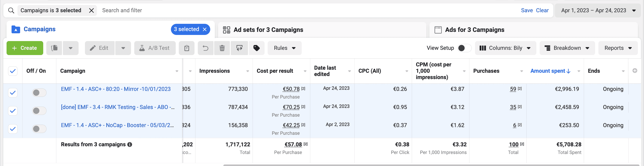This screenshot has width=644, height=166.
Task: Click the green Create button
Action: pyautogui.click(x=25, y=48)
